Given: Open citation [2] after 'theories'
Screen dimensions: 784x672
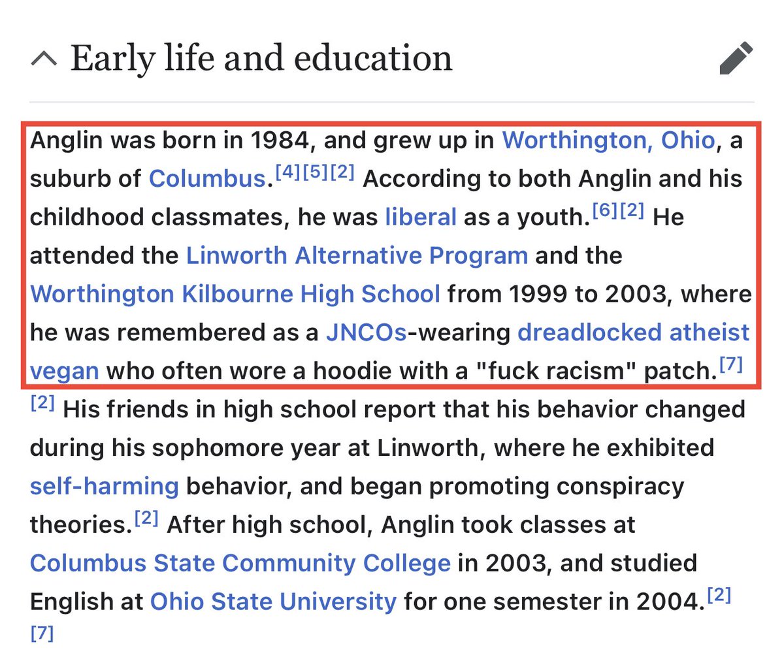Looking at the screenshot, I should [x=147, y=519].
